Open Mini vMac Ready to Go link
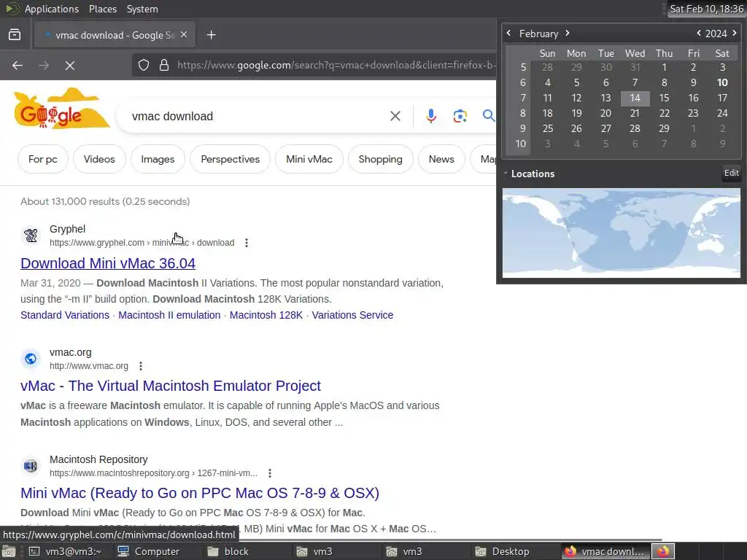 (200, 493)
